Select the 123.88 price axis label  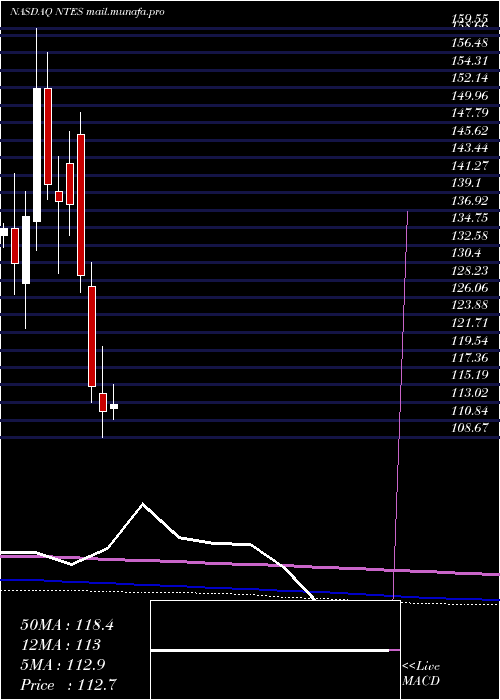470,305
